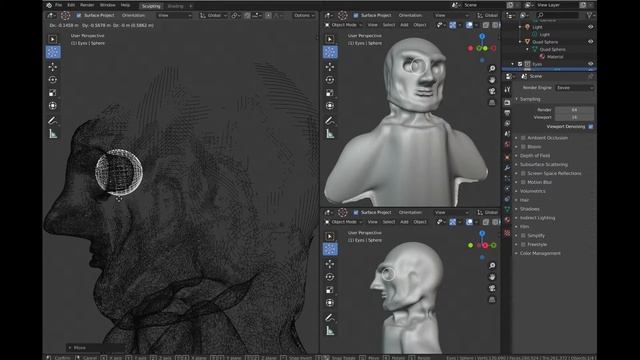Expand the Volumetrics panel

click(x=532, y=191)
